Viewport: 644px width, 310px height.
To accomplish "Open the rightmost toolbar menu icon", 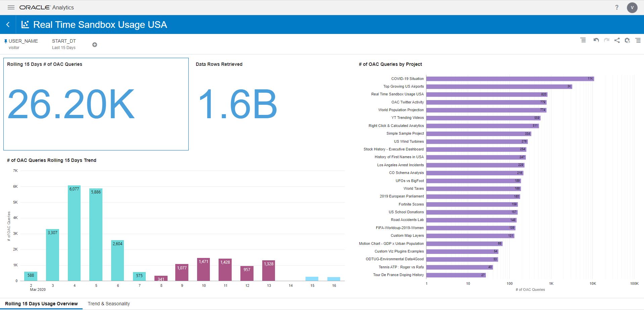I will tap(638, 40).
